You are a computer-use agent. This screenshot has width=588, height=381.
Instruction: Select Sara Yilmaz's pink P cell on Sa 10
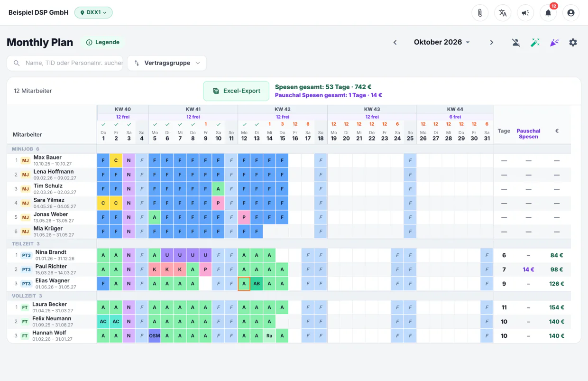pyautogui.click(x=219, y=203)
